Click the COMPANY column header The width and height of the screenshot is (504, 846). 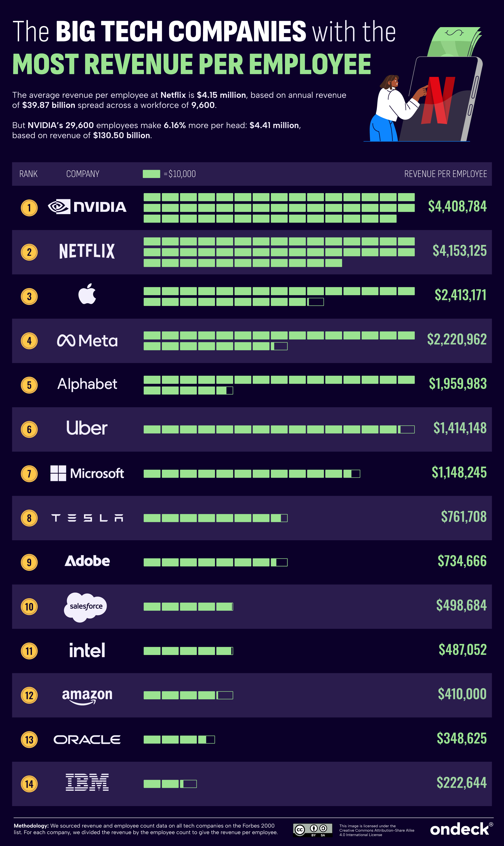pyautogui.click(x=83, y=174)
